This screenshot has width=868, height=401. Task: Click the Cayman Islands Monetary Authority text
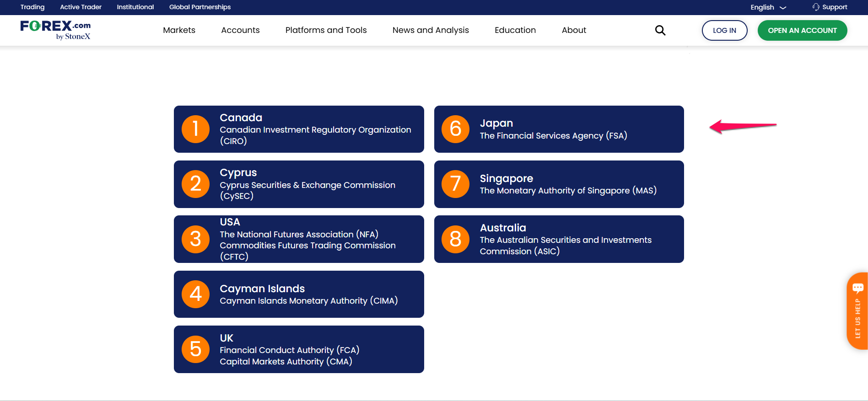(x=309, y=300)
